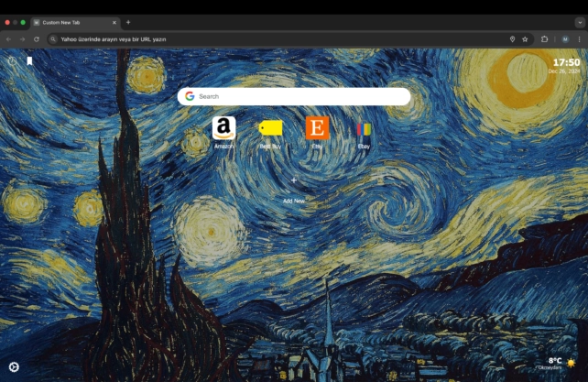Click the weather location name under 8°C
Viewport: 588px width, 382px height.
tap(550, 367)
